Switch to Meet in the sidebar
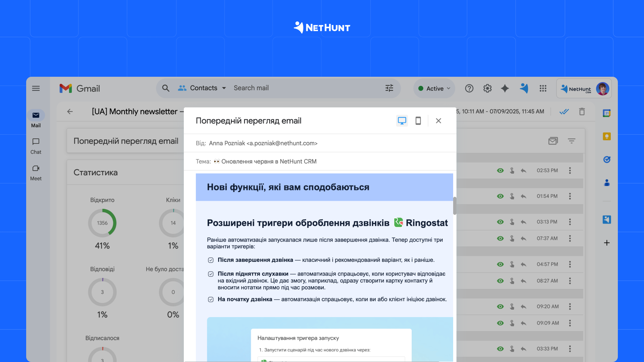Image resolution: width=644 pixels, height=362 pixels. [36, 173]
